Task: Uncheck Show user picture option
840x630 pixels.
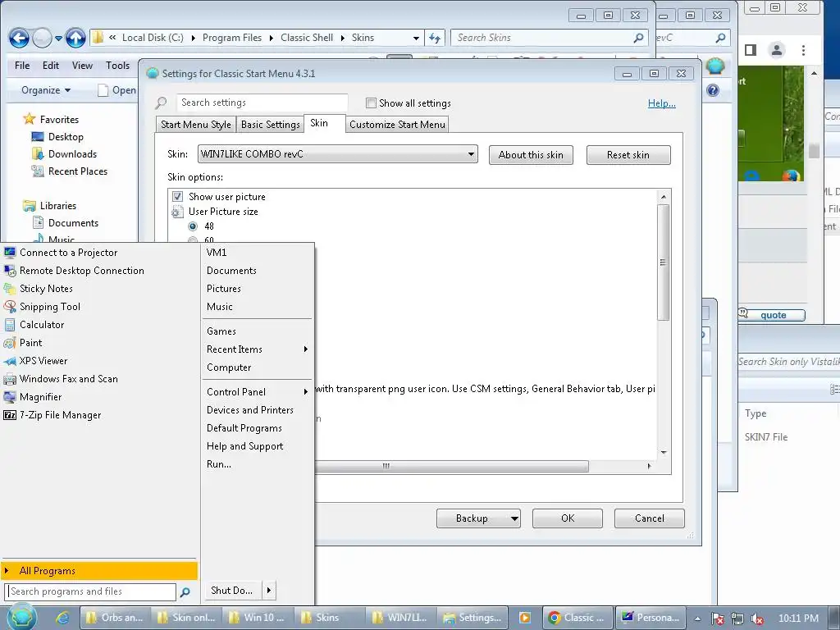Action: pos(177,197)
